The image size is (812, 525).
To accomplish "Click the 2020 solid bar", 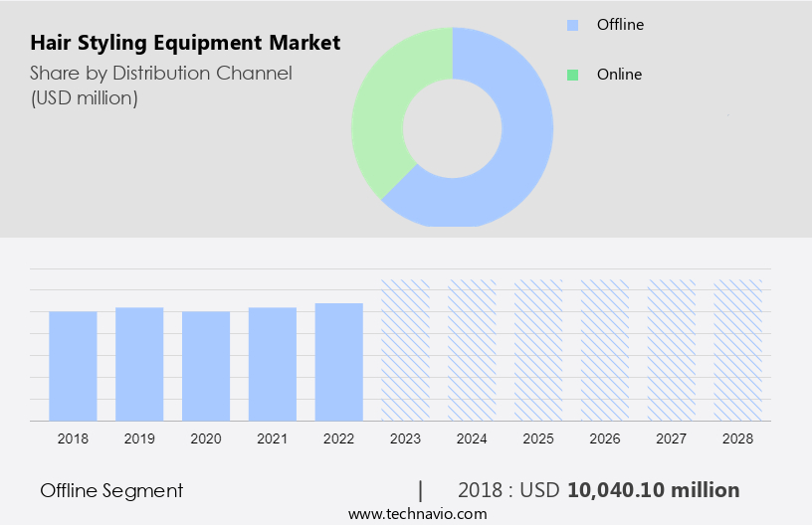I will tap(206, 366).
